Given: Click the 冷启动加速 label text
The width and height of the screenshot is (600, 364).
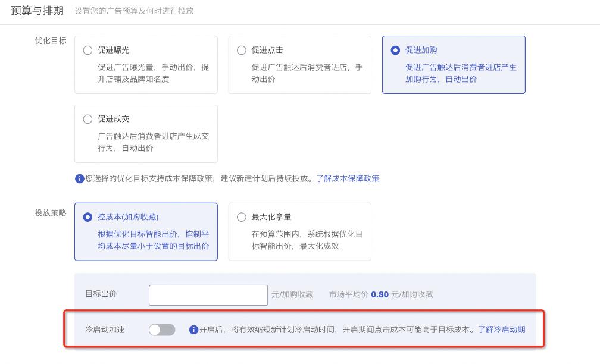Looking at the screenshot, I should coord(105,330).
